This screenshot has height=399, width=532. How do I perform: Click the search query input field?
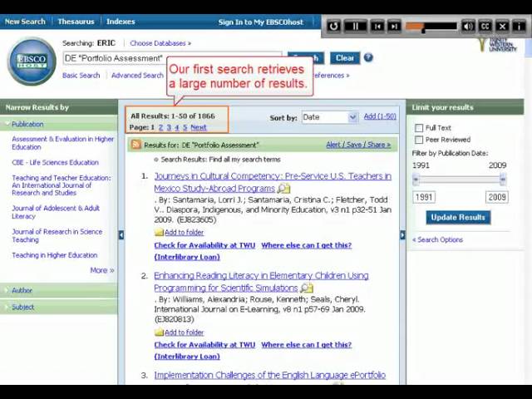point(173,58)
